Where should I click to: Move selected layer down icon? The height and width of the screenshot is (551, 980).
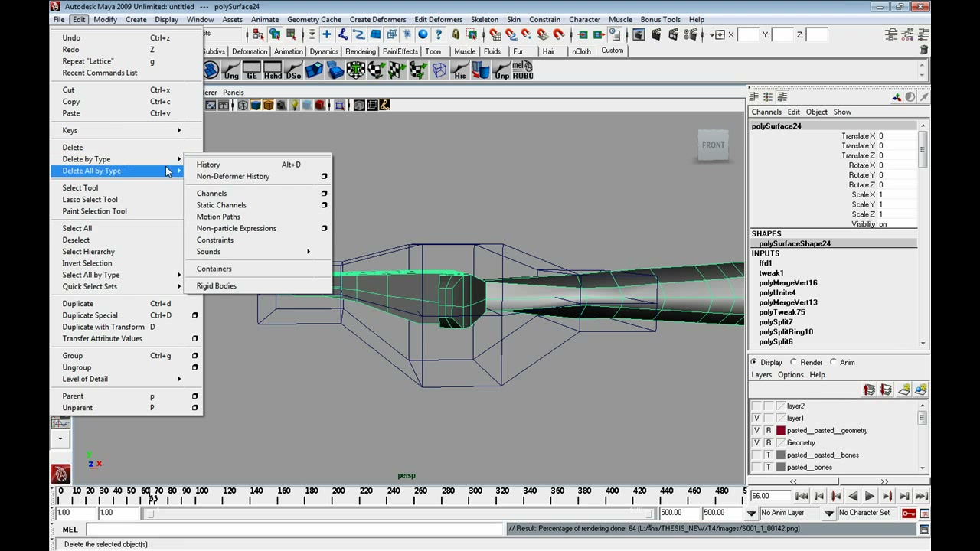tap(886, 390)
